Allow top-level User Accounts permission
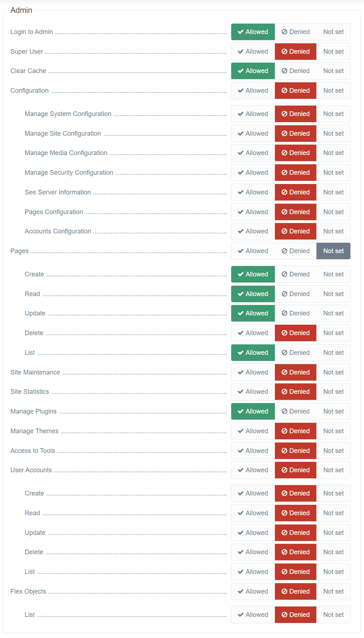Image resolution: width=364 pixels, height=638 pixels. (x=253, y=470)
